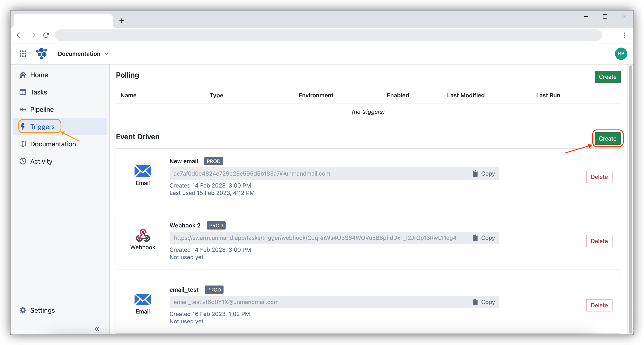Click the Email icon for email_test trigger
Screen dimensions: 644x345
tap(143, 299)
